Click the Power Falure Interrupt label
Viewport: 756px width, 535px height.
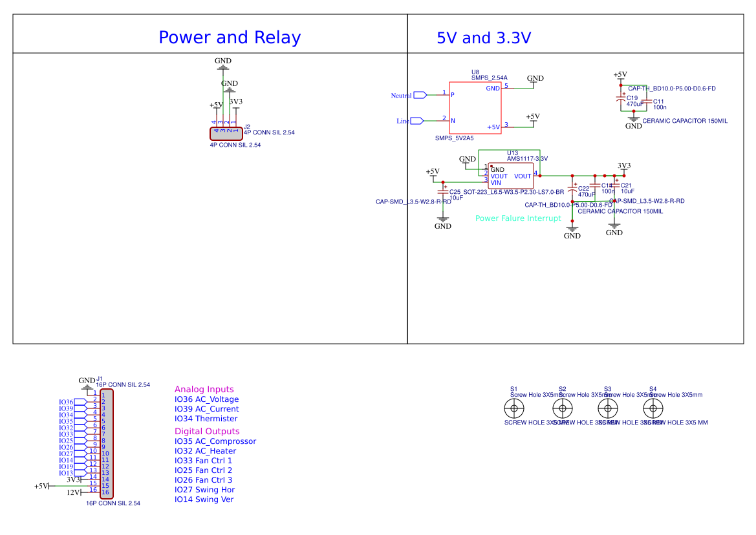tap(517, 218)
